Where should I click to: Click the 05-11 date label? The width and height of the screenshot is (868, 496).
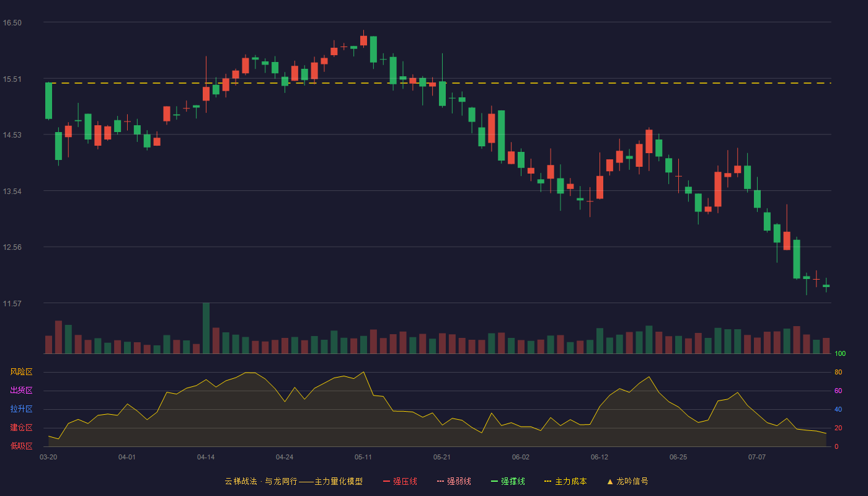click(363, 457)
